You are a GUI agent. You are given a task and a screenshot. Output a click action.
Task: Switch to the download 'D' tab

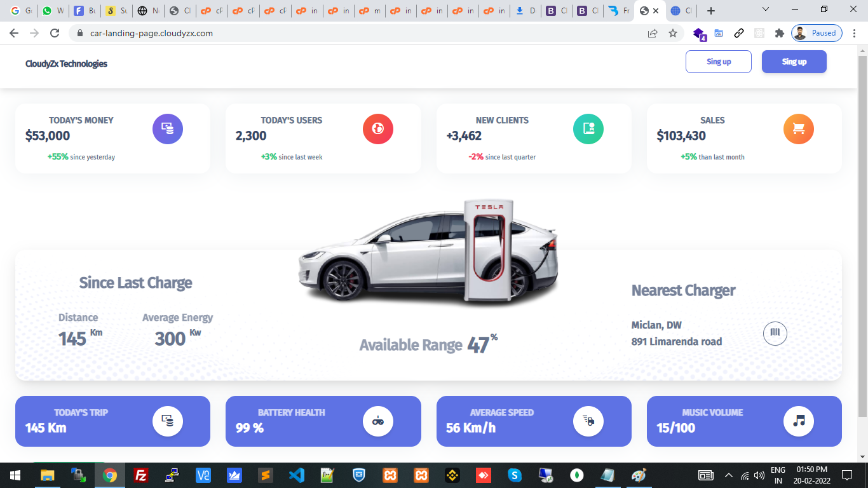tap(526, 11)
